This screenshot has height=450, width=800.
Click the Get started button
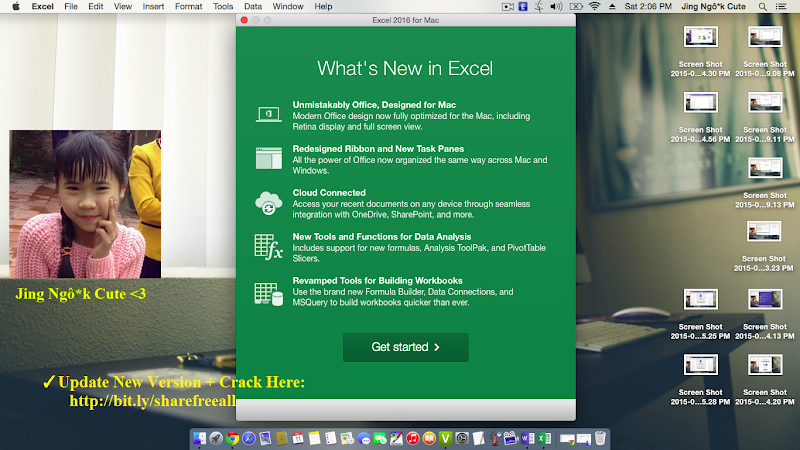[x=406, y=347]
